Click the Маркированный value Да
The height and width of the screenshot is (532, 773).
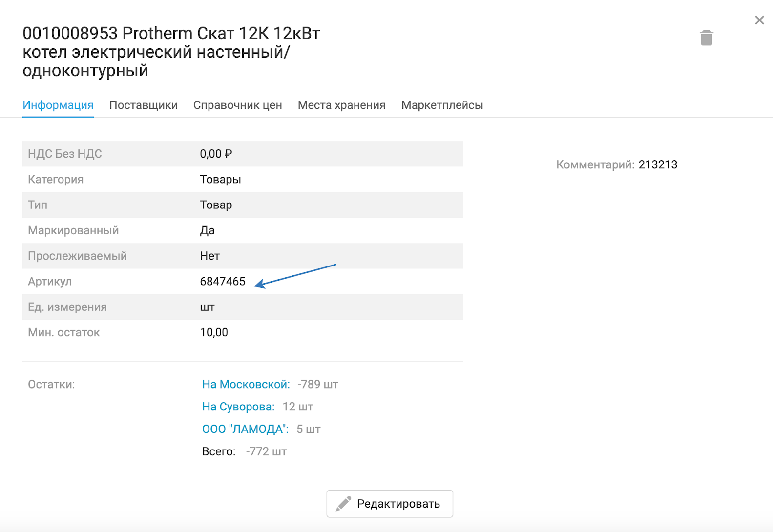(x=207, y=230)
